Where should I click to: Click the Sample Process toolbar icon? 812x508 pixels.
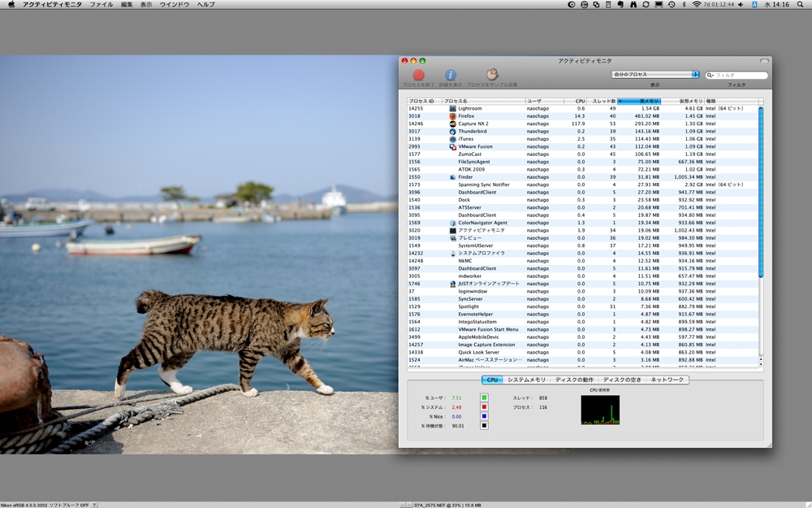pyautogui.click(x=493, y=75)
